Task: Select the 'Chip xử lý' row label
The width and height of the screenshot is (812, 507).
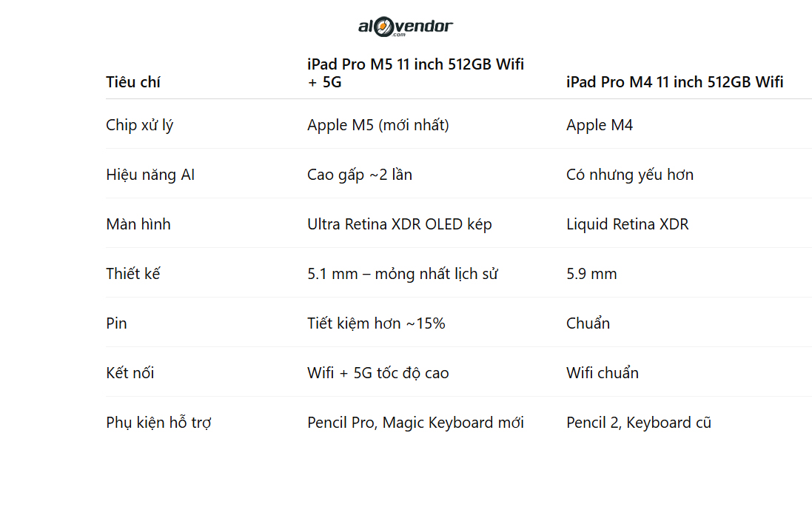Action: pyautogui.click(x=139, y=125)
